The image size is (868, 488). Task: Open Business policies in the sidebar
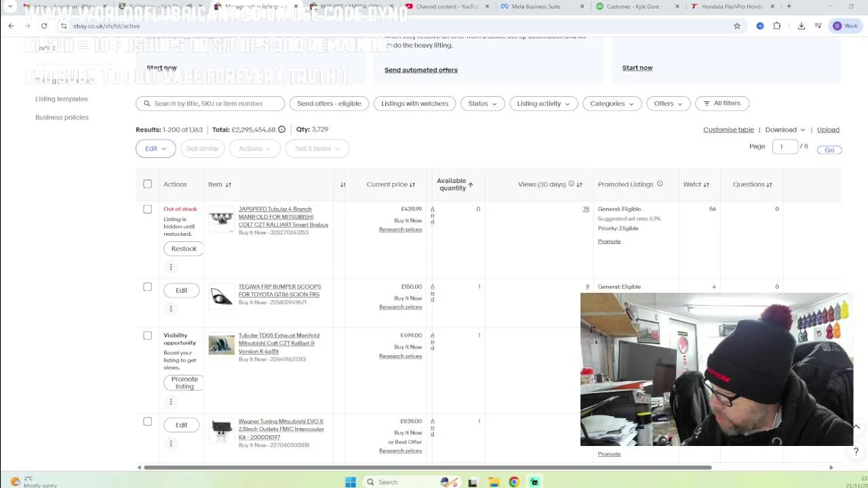point(62,117)
